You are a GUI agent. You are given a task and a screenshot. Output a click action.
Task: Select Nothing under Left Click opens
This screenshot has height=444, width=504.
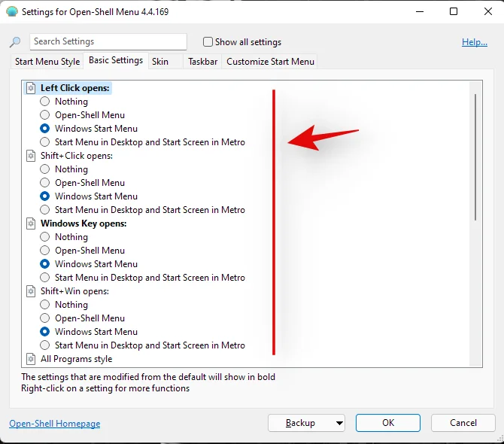pos(44,102)
